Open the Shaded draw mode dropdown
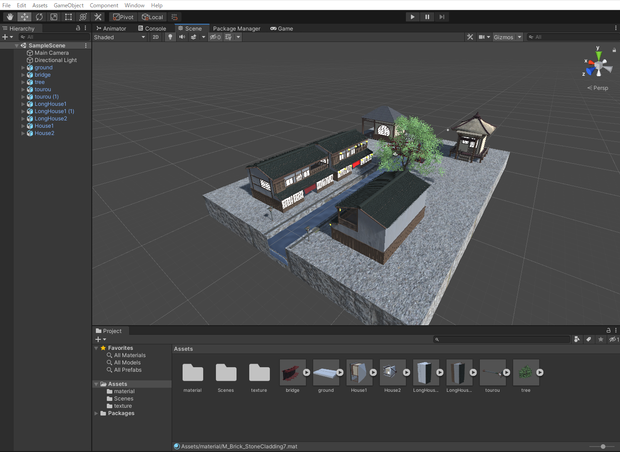The width and height of the screenshot is (620, 452). click(119, 37)
